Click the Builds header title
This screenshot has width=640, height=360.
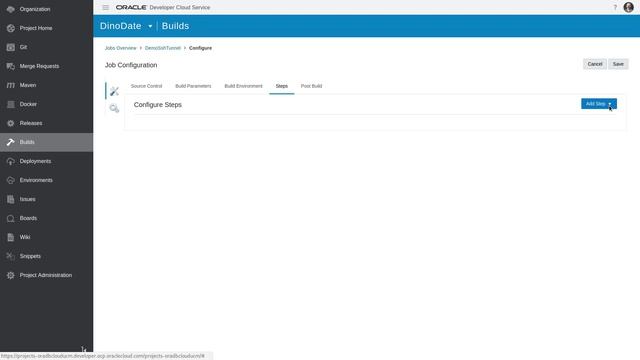[176, 26]
